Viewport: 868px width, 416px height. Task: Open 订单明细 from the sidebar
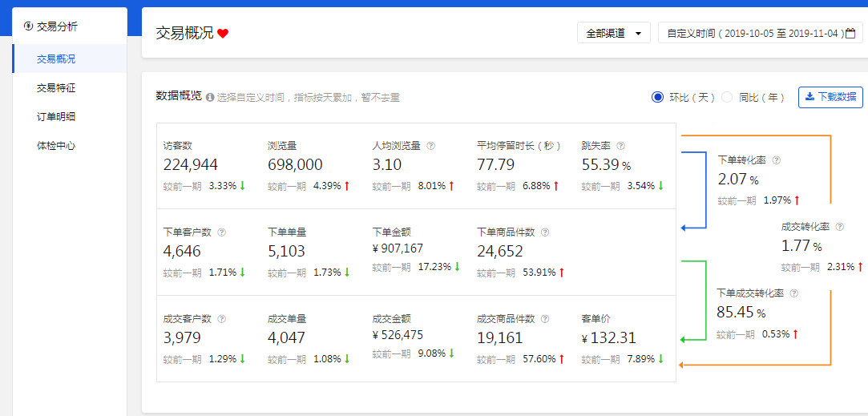click(56, 117)
